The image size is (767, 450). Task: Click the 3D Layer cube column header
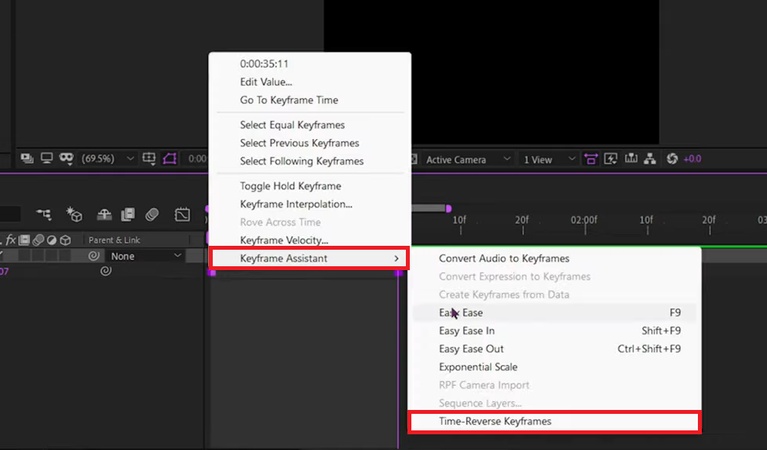pos(65,240)
